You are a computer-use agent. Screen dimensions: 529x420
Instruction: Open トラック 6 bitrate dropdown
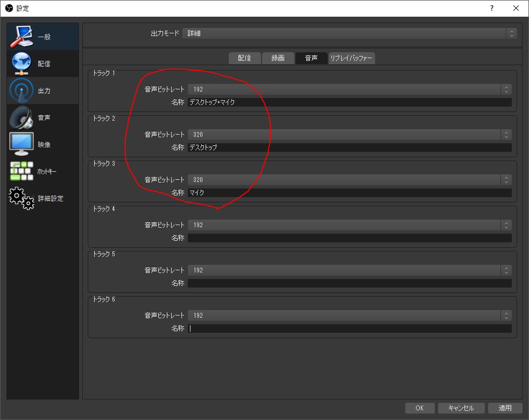click(349, 316)
